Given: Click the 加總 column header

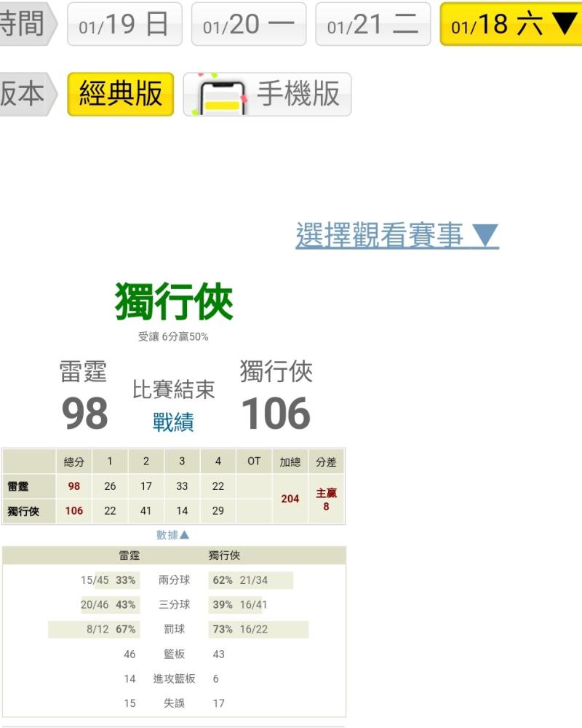Looking at the screenshot, I should pos(290,462).
